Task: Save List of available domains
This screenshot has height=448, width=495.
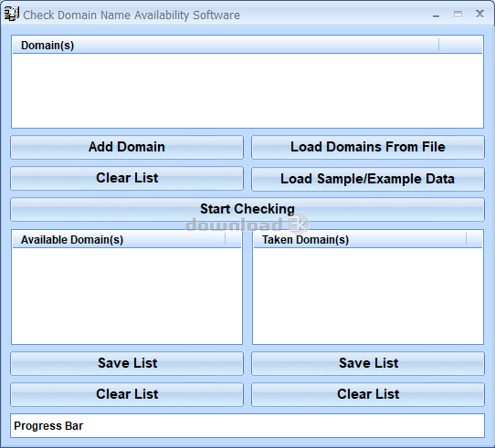Action: click(x=127, y=363)
